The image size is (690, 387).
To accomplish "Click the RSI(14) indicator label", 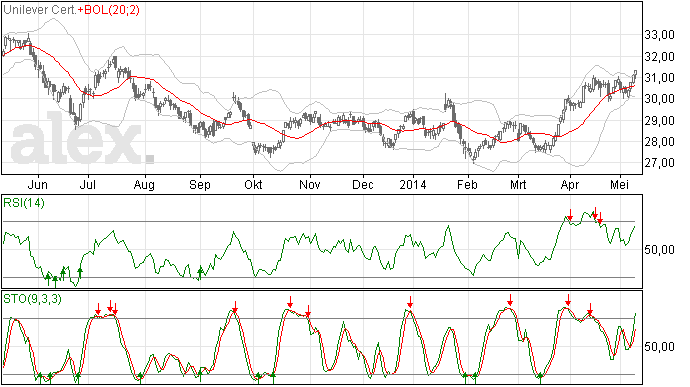I will pos(24,203).
